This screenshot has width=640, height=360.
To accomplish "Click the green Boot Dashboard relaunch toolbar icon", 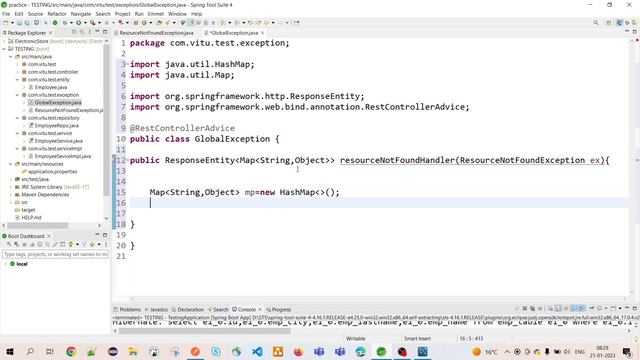I will tap(55, 23).
